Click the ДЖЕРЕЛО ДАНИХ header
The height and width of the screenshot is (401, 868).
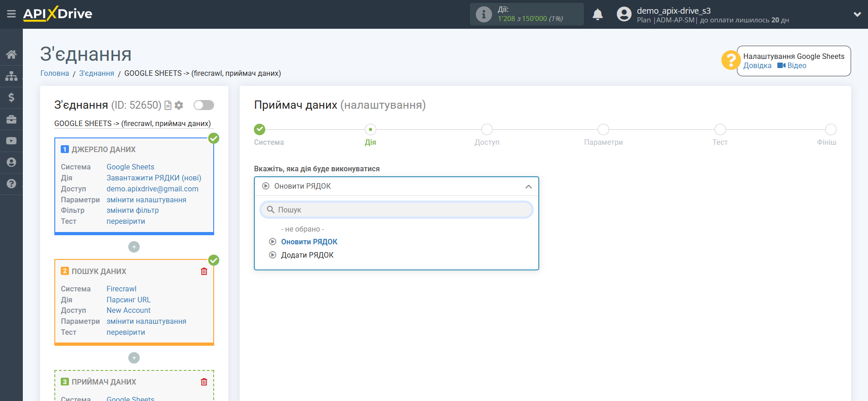pos(103,150)
